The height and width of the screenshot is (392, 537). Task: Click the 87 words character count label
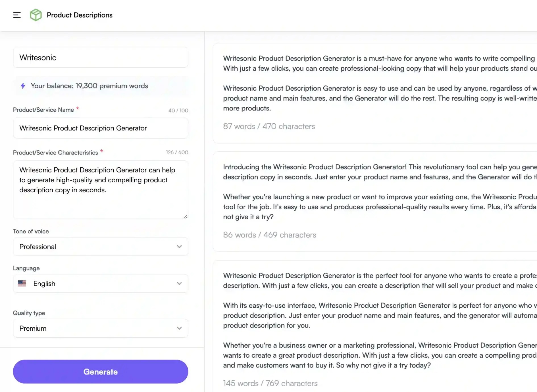[269, 126]
